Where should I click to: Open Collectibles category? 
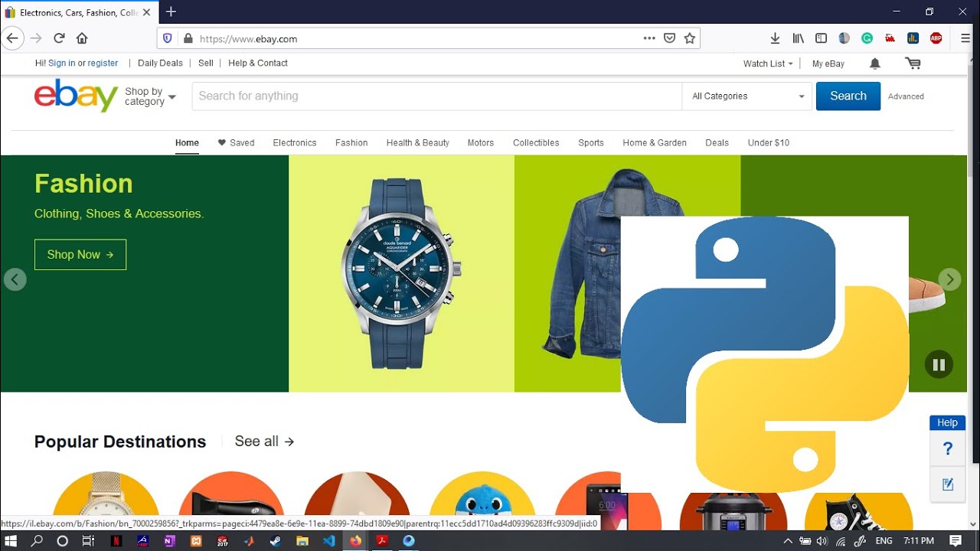536,143
